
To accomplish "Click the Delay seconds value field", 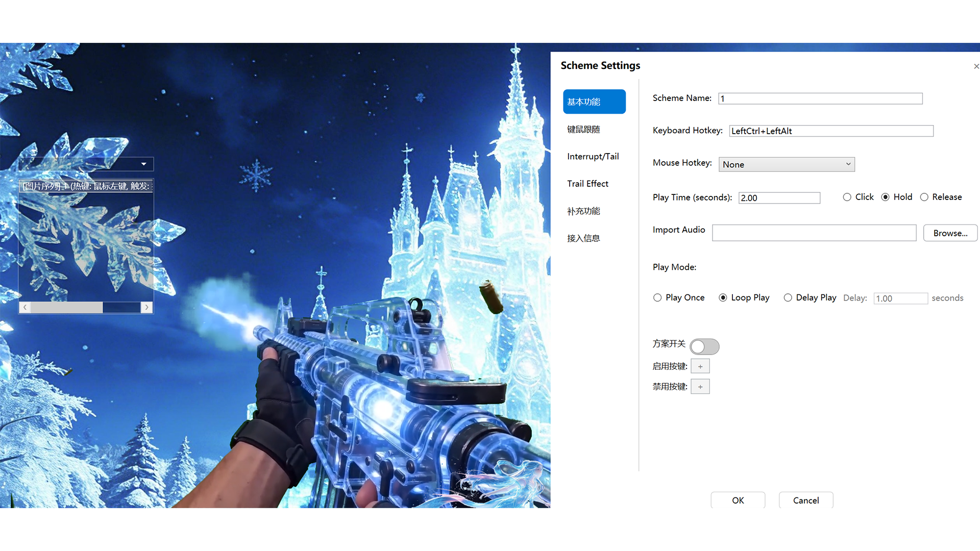I will click(901, 298).
